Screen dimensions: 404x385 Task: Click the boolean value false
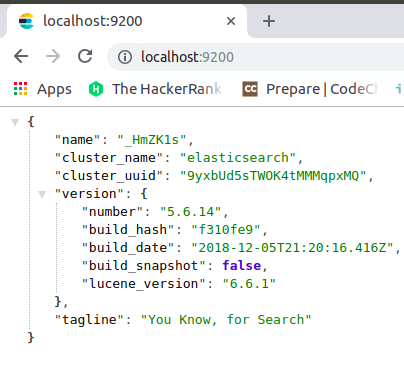[242, 266]
